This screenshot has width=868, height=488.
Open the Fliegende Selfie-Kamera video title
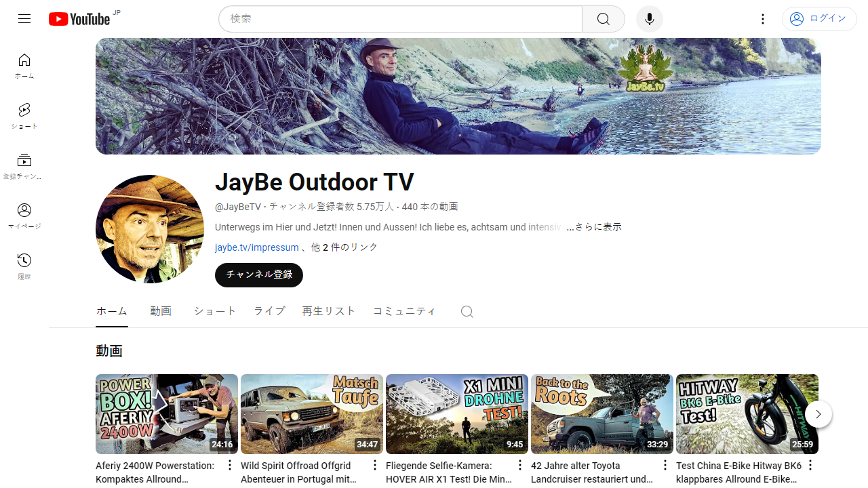point(448,472)
